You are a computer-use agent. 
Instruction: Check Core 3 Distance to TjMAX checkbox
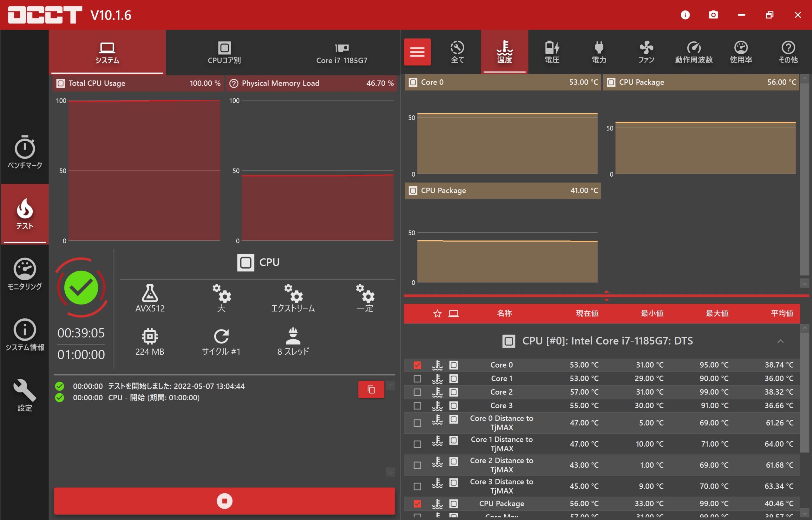click(417, 486)
